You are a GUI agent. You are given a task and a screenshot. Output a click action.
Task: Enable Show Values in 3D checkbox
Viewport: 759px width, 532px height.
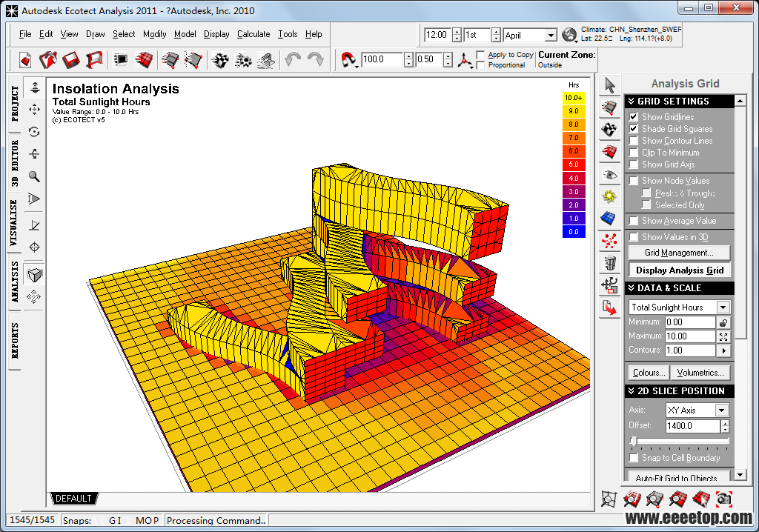pyautogui.click(x=634, y=237)
